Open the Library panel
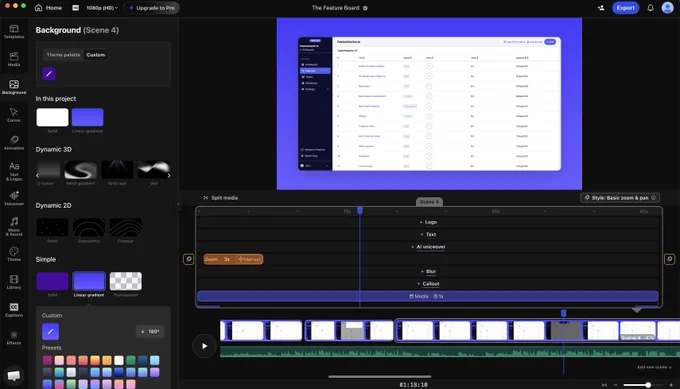This screenshot has height=389, width=680. click(x=14, y=282)
